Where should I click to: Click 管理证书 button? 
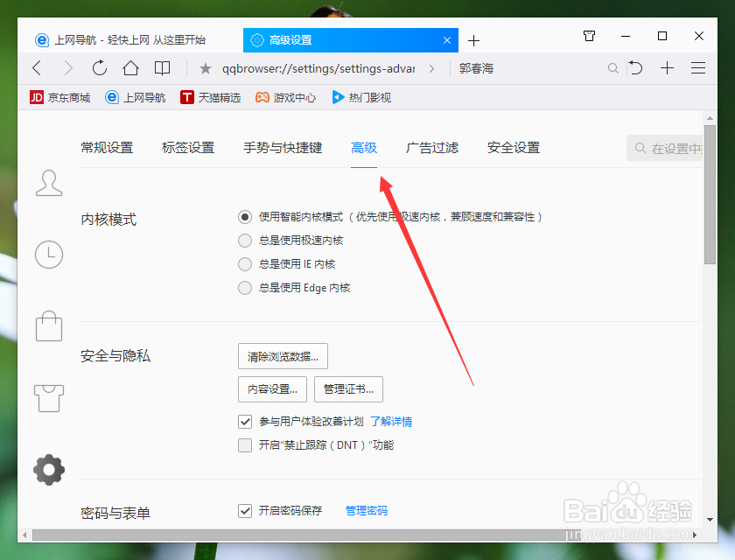pyautogui.click(x=348, y=389)
